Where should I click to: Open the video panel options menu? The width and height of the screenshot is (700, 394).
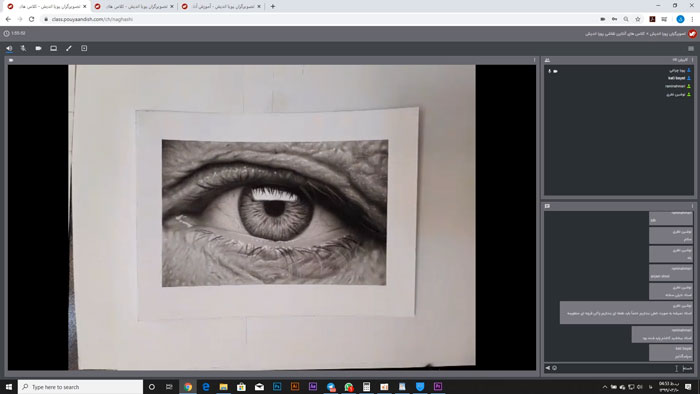coord(534,60)
